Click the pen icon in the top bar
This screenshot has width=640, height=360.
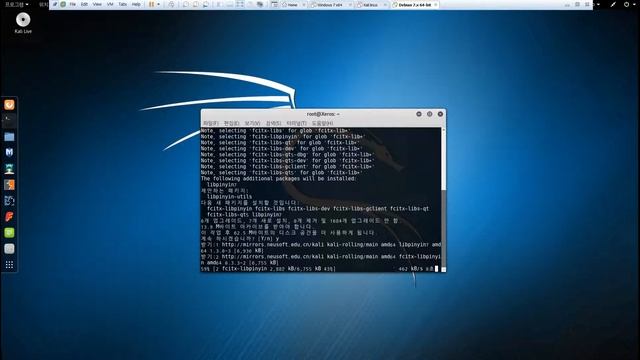point(613,4)
